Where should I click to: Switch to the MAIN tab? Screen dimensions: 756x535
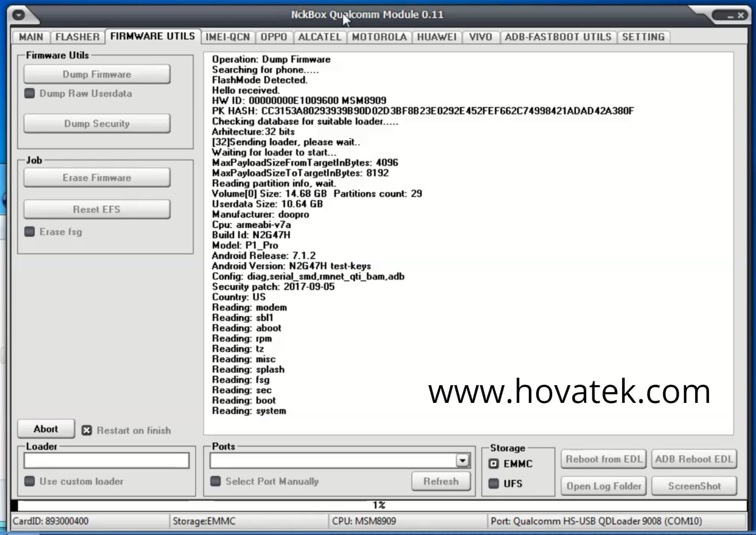coord(31,37)
